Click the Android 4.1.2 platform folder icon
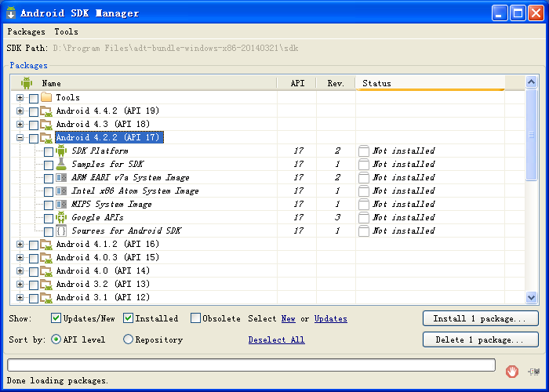 pyautogui.click(x=46, y=245)
